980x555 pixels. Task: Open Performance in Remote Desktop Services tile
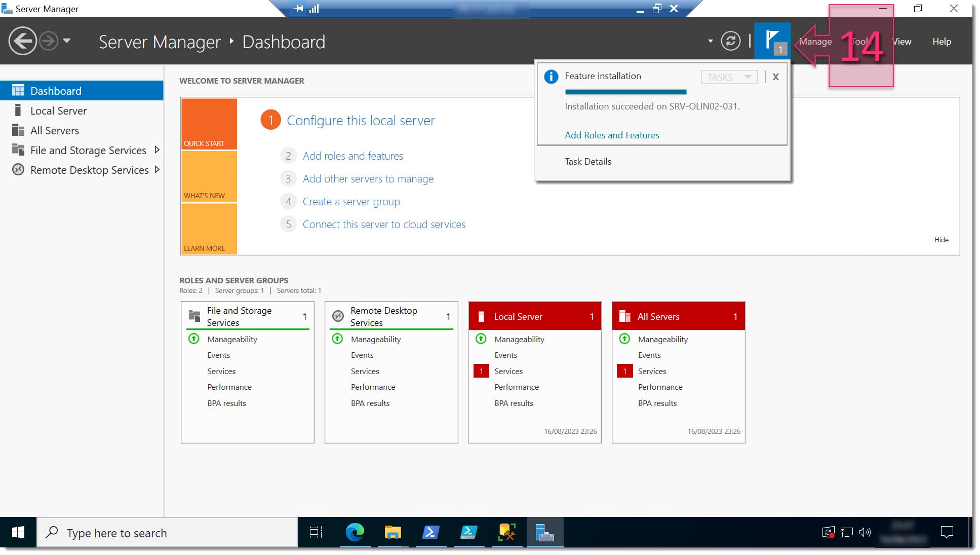click(x=373, y=387)
